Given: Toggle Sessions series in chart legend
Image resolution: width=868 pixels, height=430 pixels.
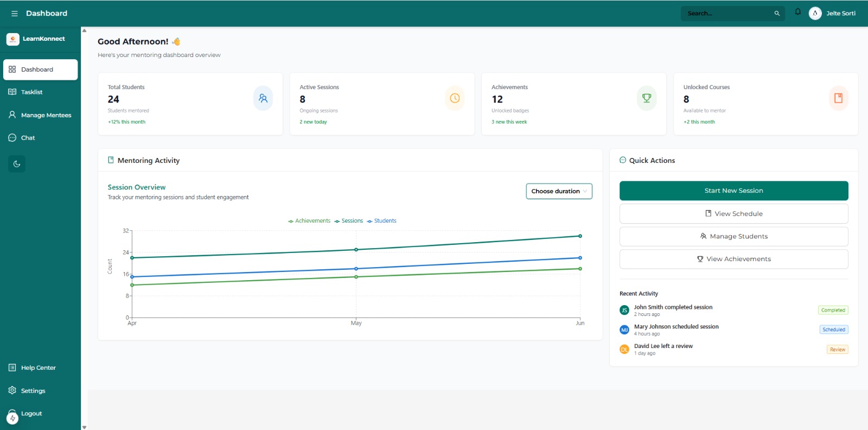Looking at the screenshot, I should click(x=349, y=221).
